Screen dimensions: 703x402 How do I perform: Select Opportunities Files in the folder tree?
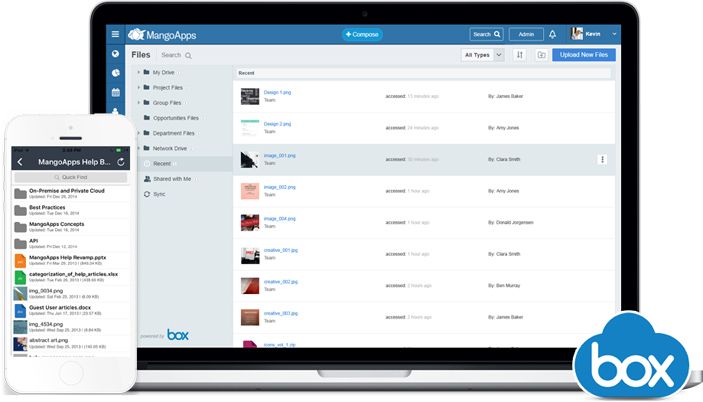(176, 118)
